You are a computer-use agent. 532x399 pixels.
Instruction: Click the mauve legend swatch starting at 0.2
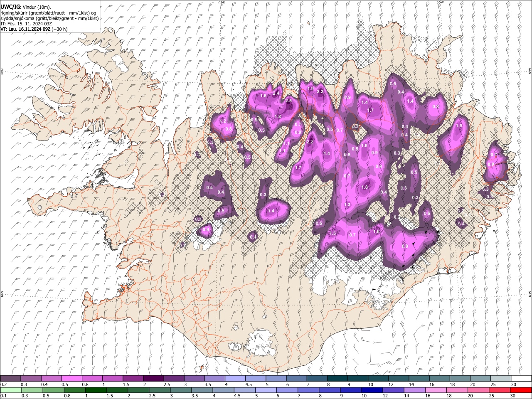[x=10, y=379]
